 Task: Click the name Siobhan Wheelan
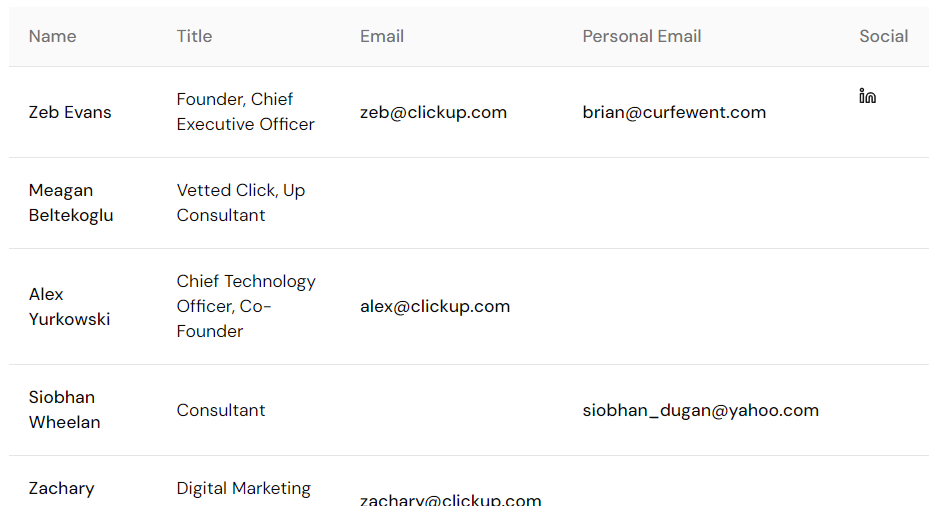point(64,410)
